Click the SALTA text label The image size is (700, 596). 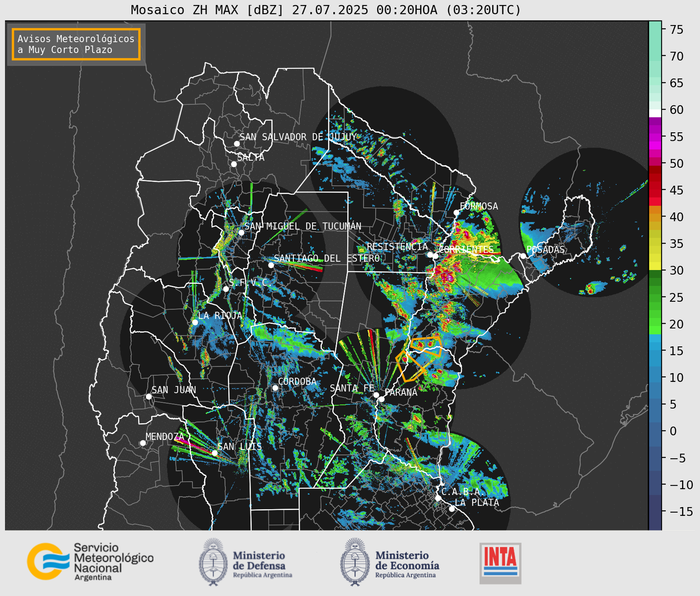tap(251, 157)
